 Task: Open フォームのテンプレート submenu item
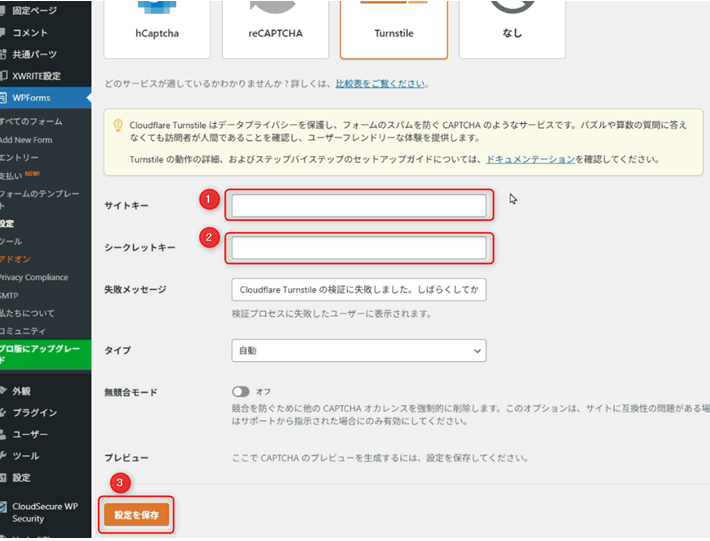39,200
